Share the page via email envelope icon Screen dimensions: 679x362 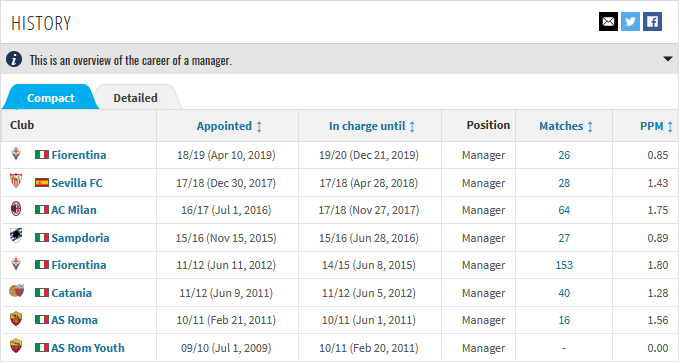tap(608, 22)
